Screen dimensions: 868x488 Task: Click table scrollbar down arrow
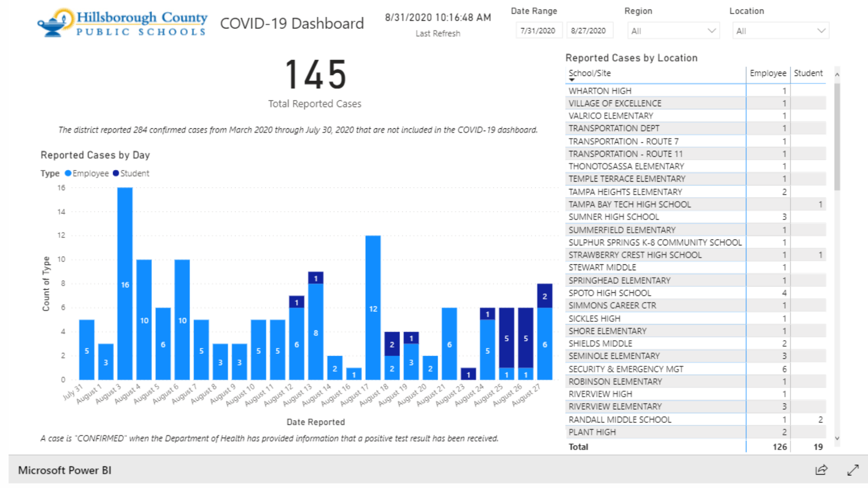(837, 438)
